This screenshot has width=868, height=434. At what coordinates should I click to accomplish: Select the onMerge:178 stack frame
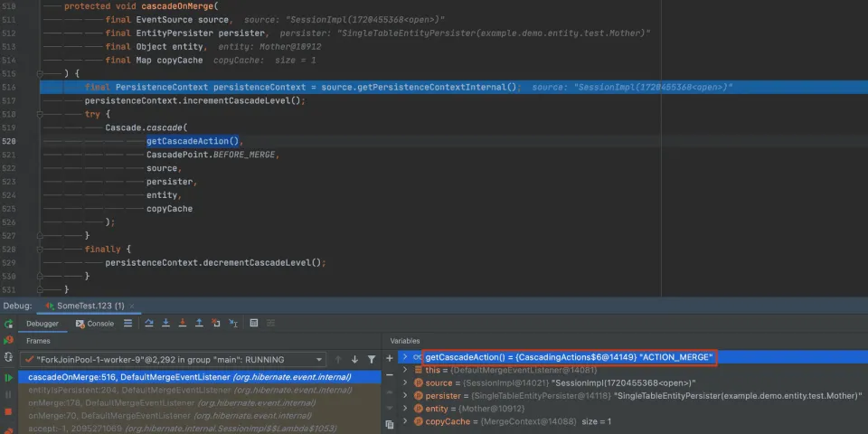199,403
